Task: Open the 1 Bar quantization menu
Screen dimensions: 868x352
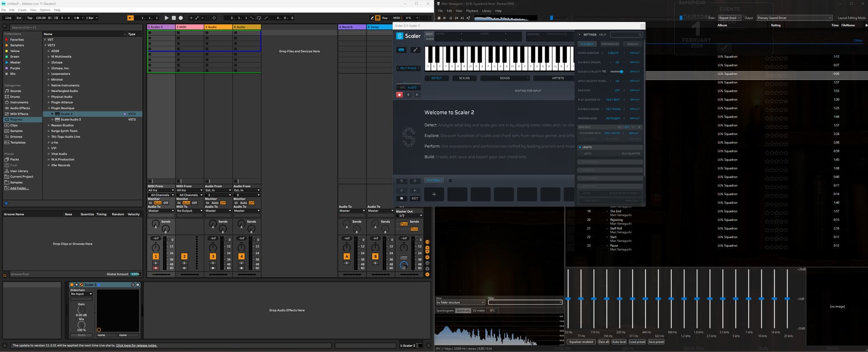Action: (91, 18)
